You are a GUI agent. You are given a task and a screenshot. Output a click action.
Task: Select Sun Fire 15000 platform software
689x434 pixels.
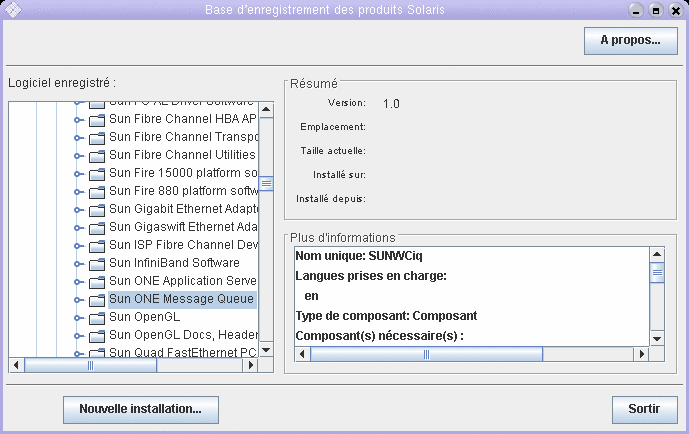coord(183,173)
